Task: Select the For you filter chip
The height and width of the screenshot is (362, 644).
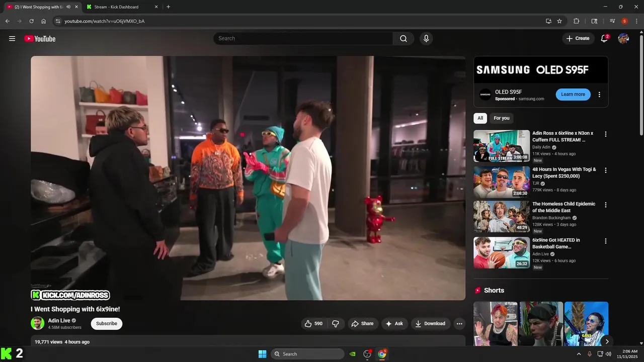Action: (501, 118)
